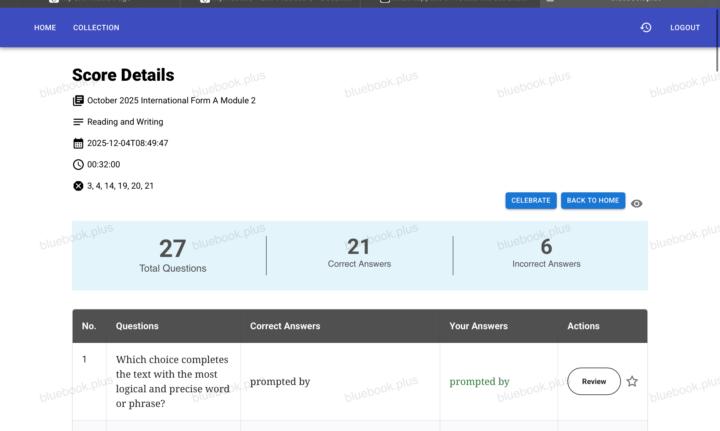Click question 1 text about logical and precise word
The height and width of the screenshot is (431, 720).
click(x=173, y=381)
